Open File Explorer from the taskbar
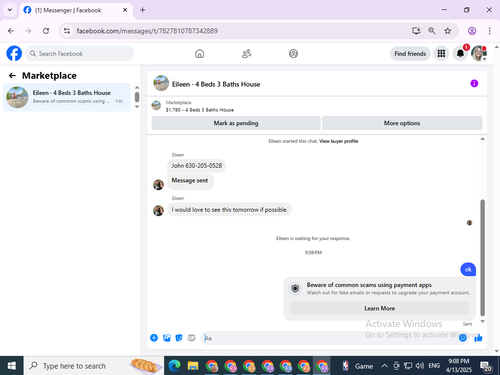This screenshot has height=375, width=500. tap(193, 366)
